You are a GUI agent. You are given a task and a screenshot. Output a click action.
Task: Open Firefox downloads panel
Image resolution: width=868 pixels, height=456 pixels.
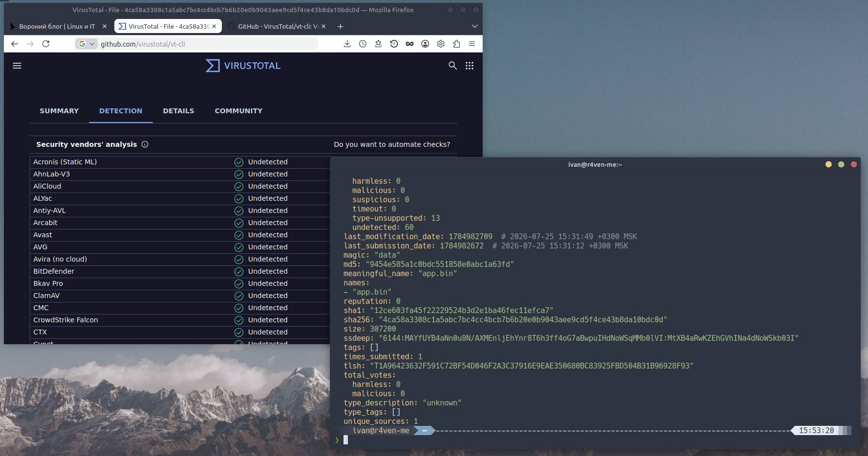[347, 44]
